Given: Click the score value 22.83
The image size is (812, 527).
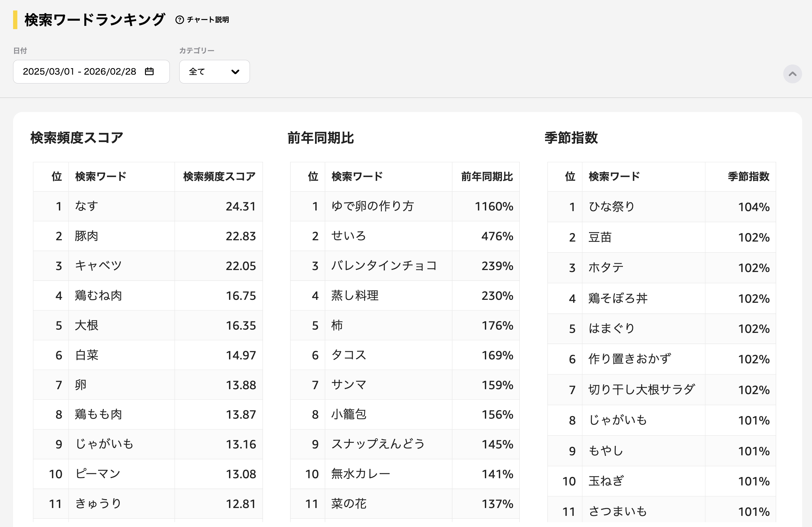Looking at the screenshot, I should tap(240, 236).
